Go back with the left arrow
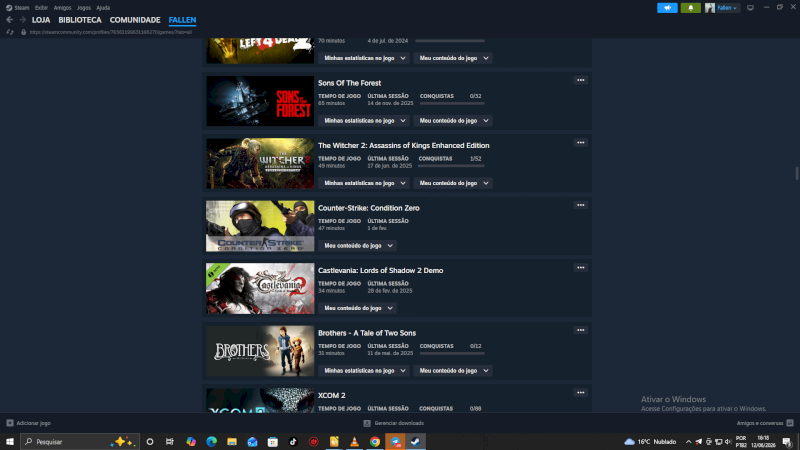The width and height of the screenshot is (800, 450). point(10,20)
